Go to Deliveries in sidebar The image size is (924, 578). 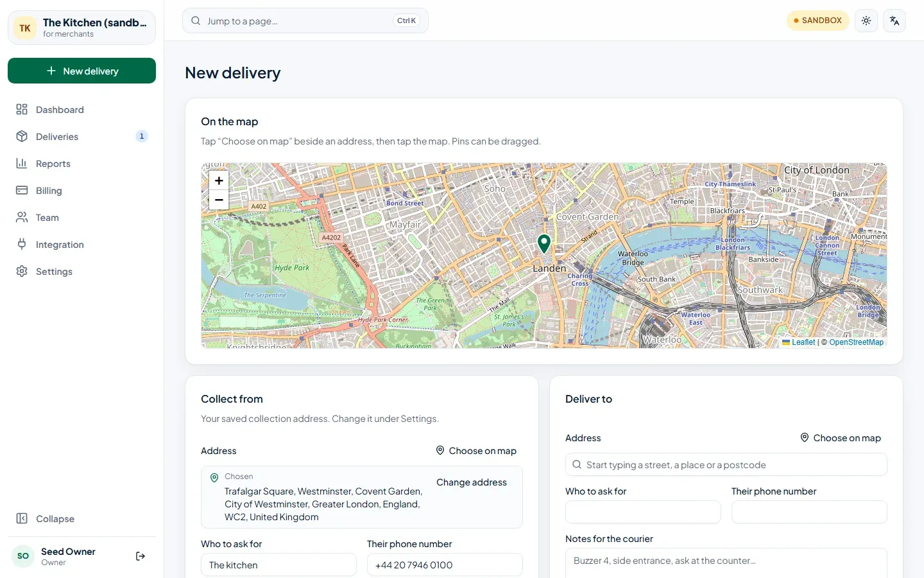(81, 137)
